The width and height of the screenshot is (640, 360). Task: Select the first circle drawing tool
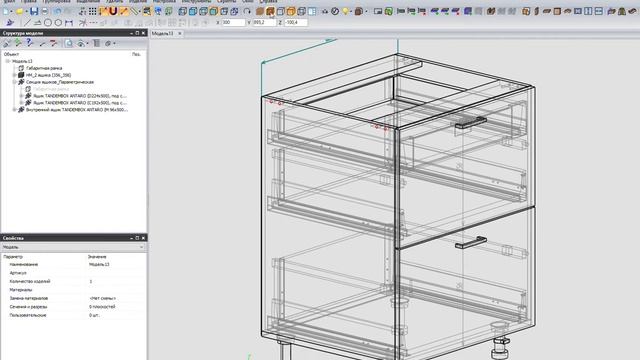point(48,23)
